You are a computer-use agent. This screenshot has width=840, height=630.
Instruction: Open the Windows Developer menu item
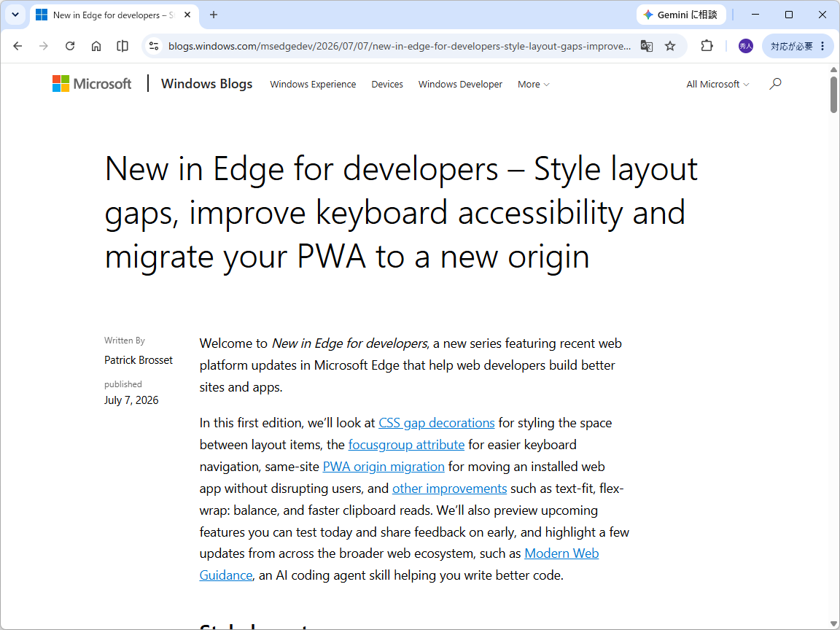[x=460, y=84]
